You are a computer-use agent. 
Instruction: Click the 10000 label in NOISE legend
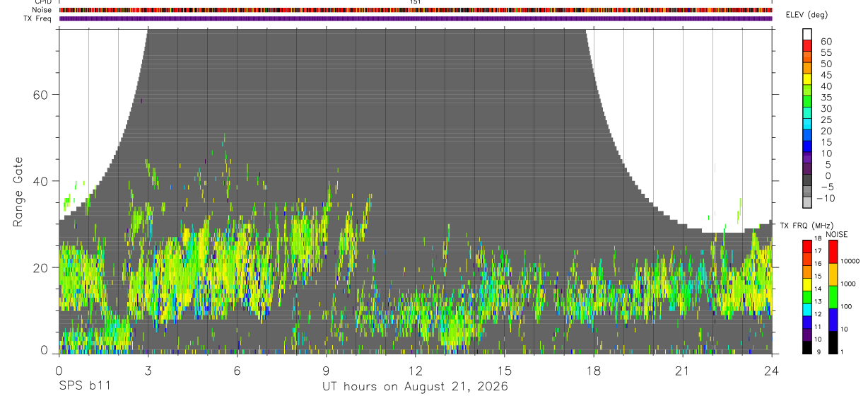pyautogui.click(x=849, y=261)
